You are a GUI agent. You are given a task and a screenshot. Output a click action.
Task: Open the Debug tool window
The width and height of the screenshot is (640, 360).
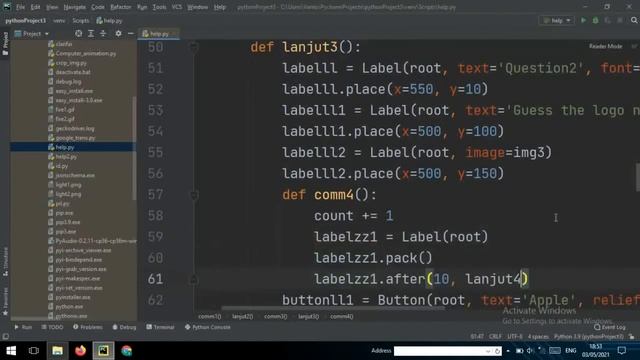[124, 327]
